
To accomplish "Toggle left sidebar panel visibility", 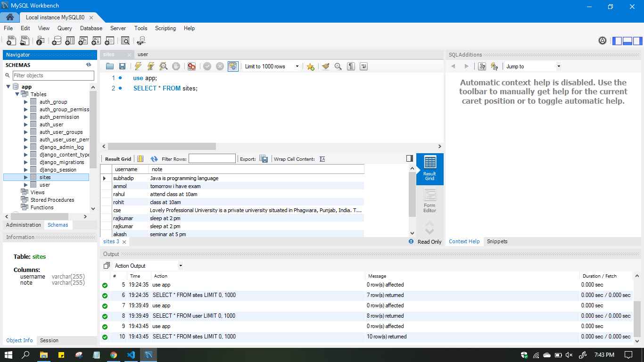I will click(x=617, y=41).
